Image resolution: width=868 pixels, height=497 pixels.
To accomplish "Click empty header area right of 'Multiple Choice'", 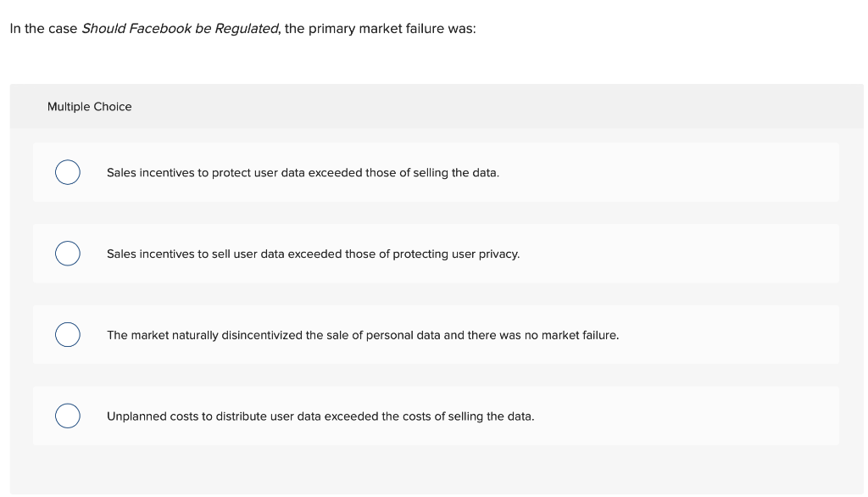I will [x=509, y=107].
